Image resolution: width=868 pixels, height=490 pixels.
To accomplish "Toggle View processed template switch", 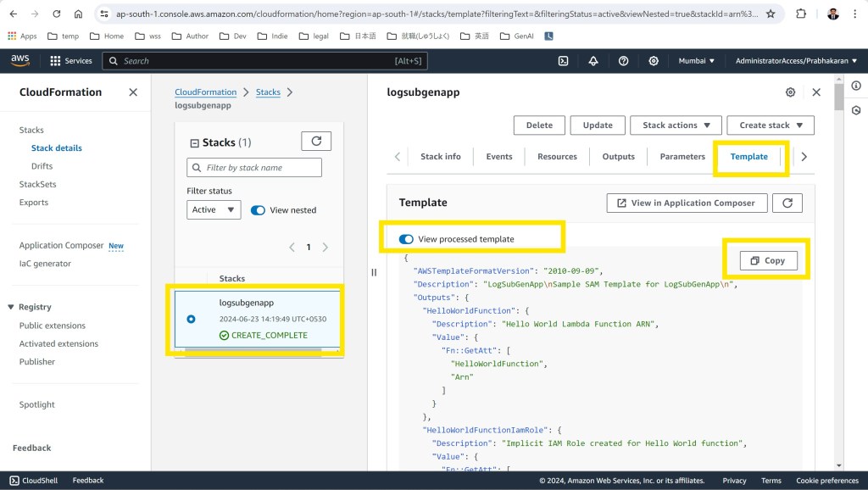I will (406, 239).
